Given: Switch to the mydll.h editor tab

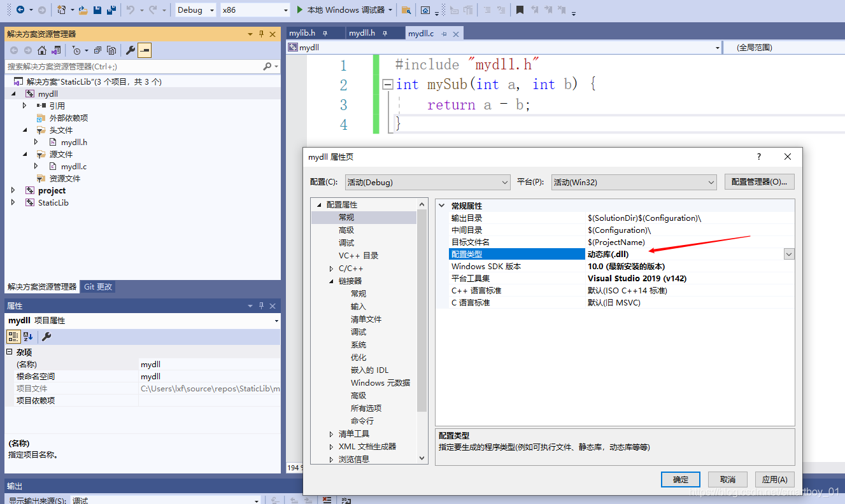Looking at the screenshot, I should tap(362, 33).
